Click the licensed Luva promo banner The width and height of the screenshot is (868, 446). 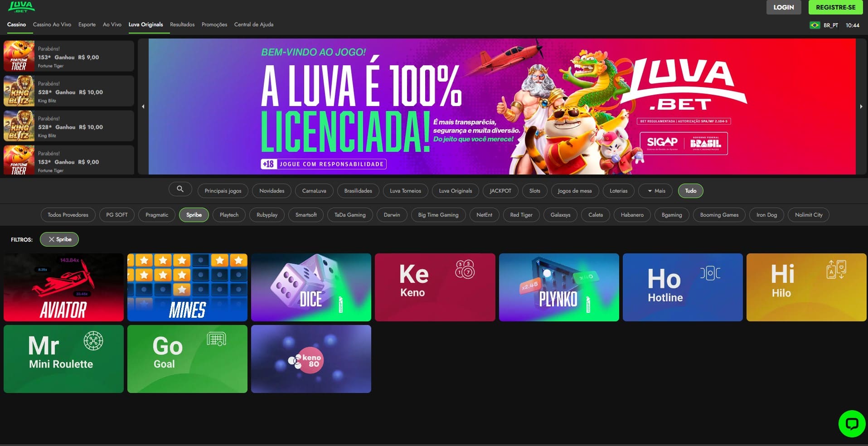coord(502,107)
